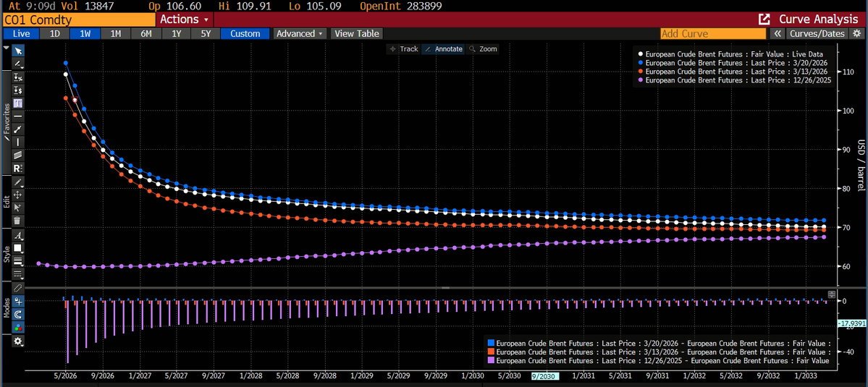Click the 3/13/2026 orange legend entry

coord(733,72)
